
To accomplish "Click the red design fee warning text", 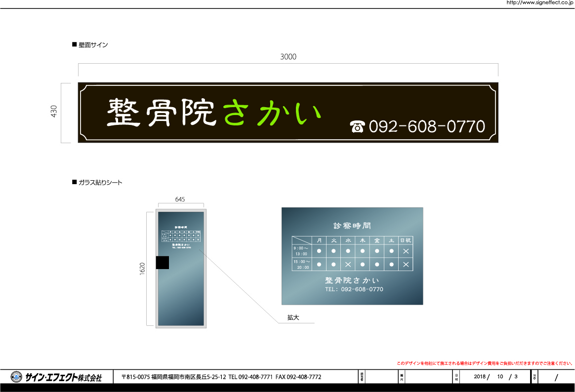I will pyautogui.click(x=485, y=363).
